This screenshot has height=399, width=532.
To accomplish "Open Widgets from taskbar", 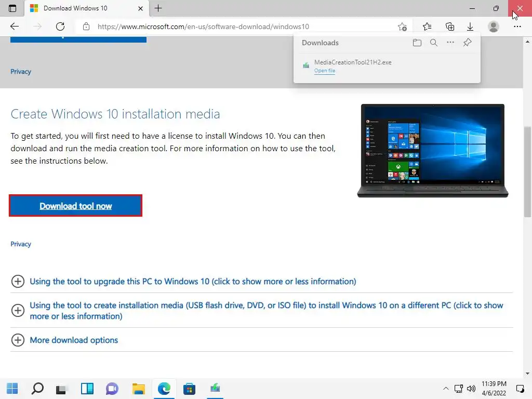I will tap(87, 389).
